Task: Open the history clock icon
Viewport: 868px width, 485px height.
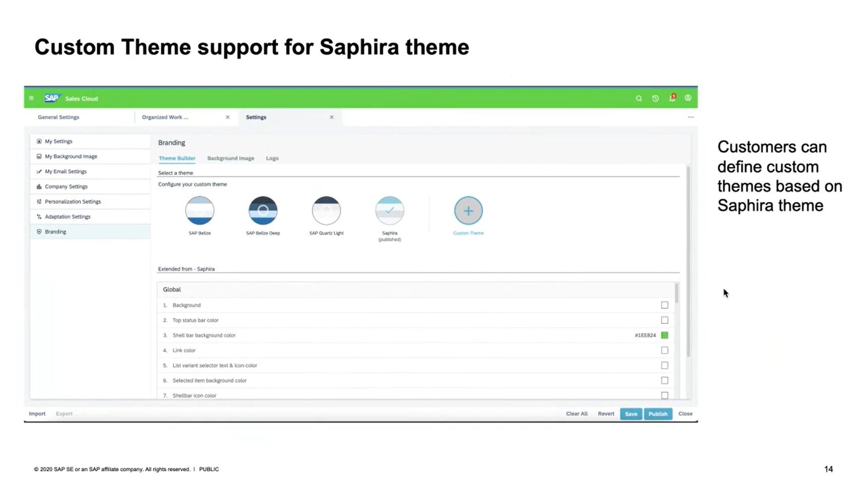Action: coord(655,99)
